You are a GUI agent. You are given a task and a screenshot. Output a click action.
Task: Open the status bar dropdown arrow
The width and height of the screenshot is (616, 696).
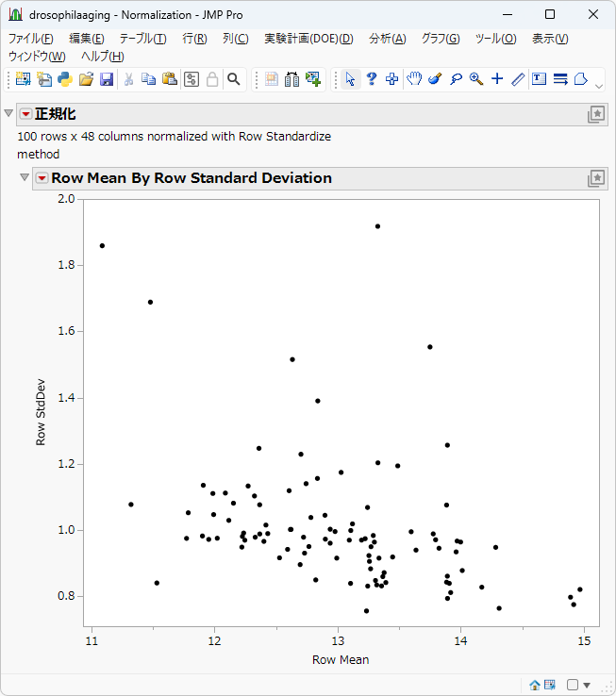pyautogui.click(x=587, y=686)
